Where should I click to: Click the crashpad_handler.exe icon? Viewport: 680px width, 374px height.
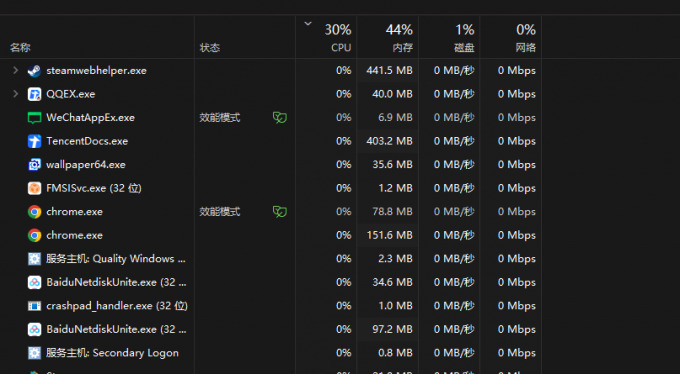coord(34,306)
